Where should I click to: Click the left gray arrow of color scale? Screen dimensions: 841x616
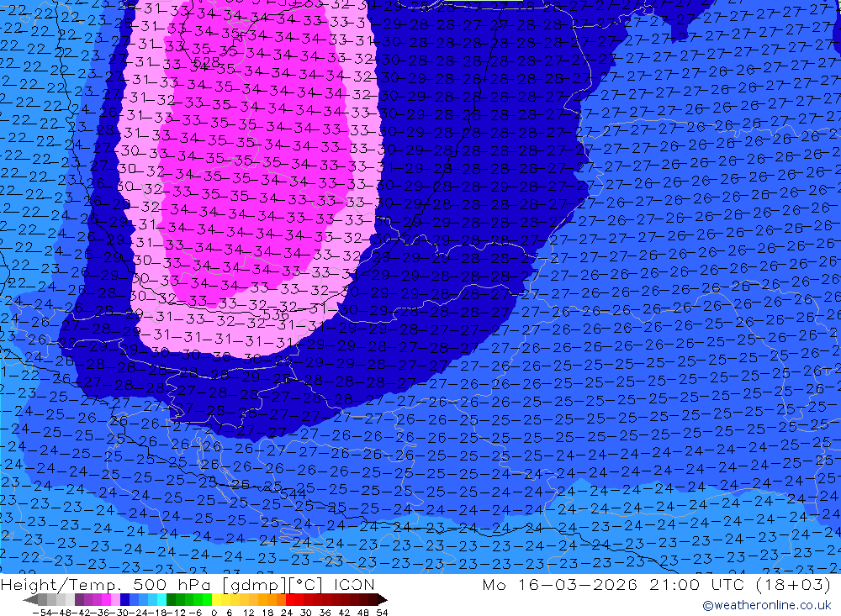30,600
